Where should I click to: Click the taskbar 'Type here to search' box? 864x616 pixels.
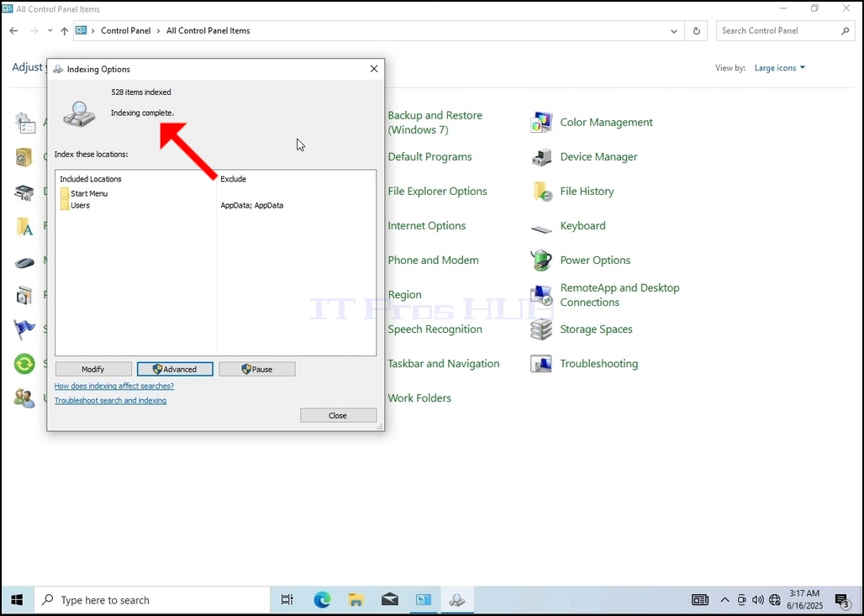click(152, 600)
